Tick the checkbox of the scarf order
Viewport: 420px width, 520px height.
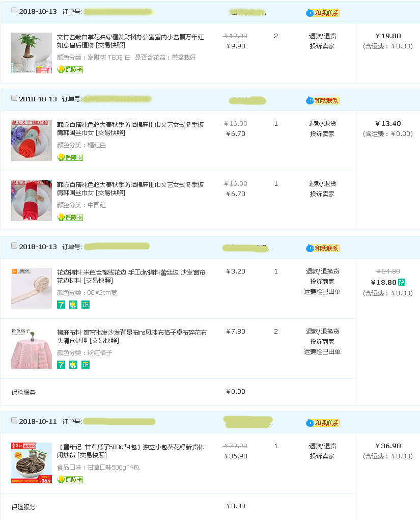(x=14, y=98)
